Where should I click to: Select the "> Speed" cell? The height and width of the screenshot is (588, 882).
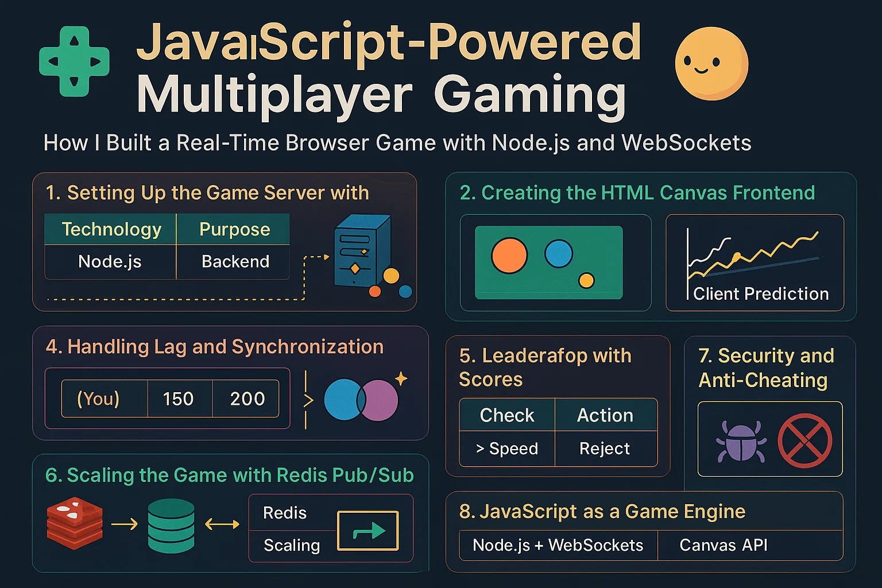(507, 448)
